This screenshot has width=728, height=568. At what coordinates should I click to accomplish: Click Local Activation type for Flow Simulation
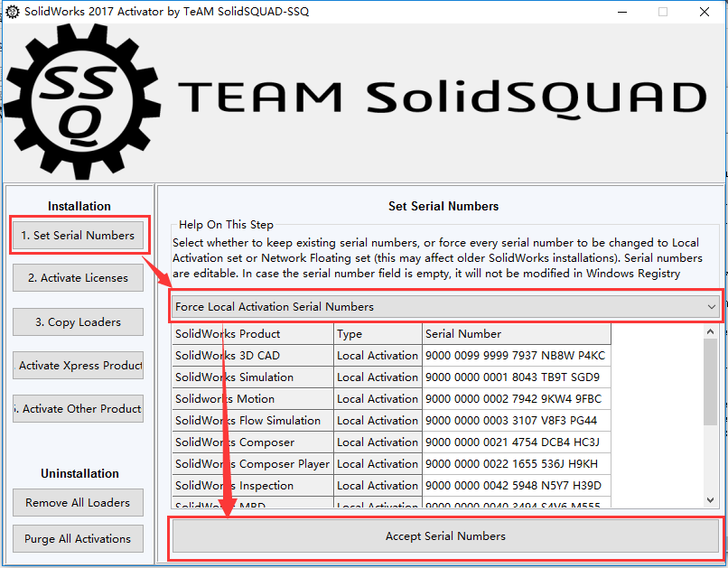pos(378,421)
